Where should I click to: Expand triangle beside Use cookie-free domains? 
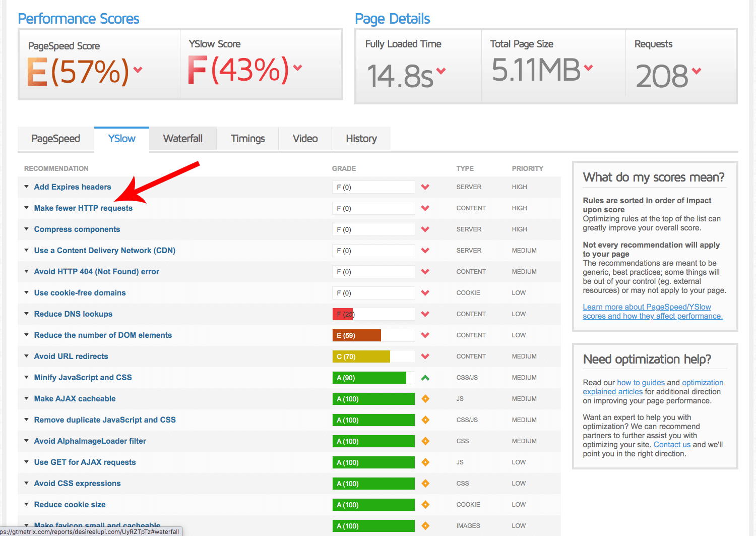pyautogui.click(x=26, y=292)
